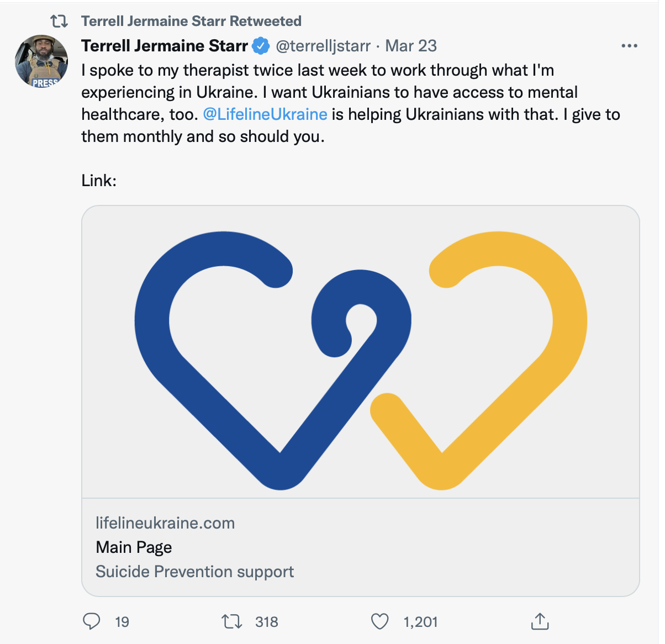Click the "Main Page" card title
The image size is (665, 644).
(134, 547)
